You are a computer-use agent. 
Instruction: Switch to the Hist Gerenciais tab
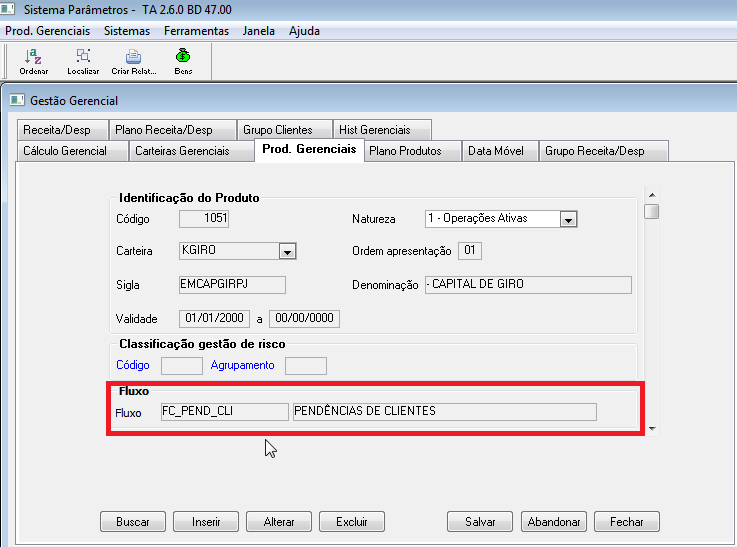click(x=382, y=130)
